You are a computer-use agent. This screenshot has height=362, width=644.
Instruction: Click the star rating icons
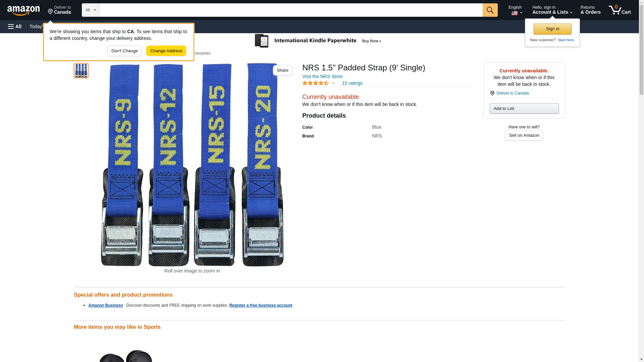[315, 83]
